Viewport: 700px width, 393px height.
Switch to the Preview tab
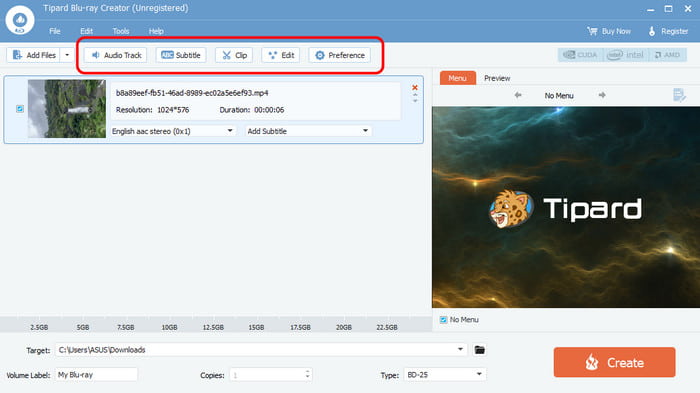coord(497,78)
